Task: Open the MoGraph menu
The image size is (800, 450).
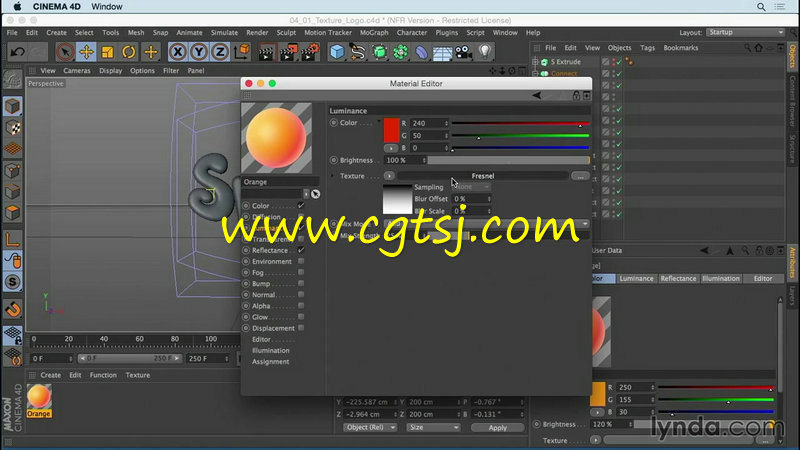Action: tap(374, 32)
